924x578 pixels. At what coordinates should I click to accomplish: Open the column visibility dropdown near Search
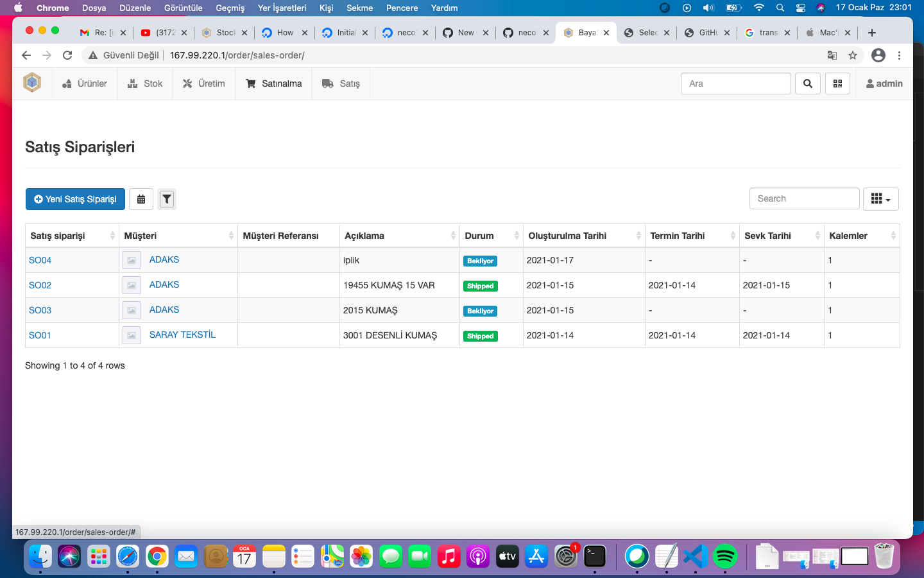point(880,198)
